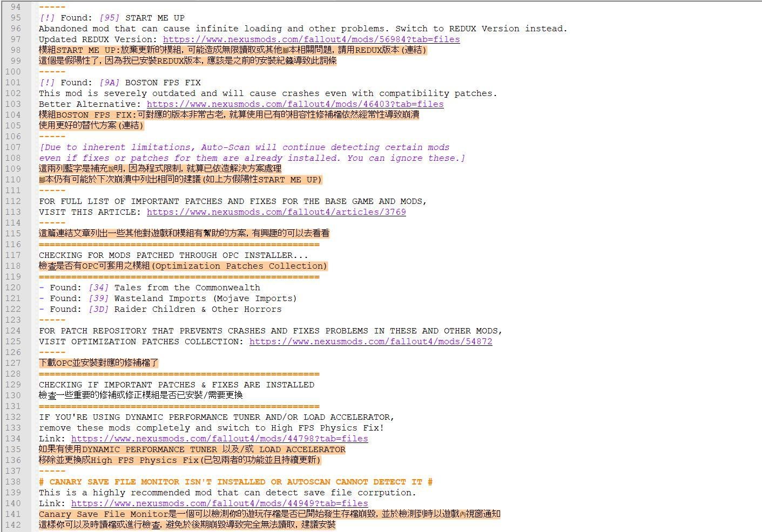Image resolution: width=762 pixels, height=532 pixels.
Task: Click highlighted line starting '這篇連結文章列出'
Action: coord(184,234)
